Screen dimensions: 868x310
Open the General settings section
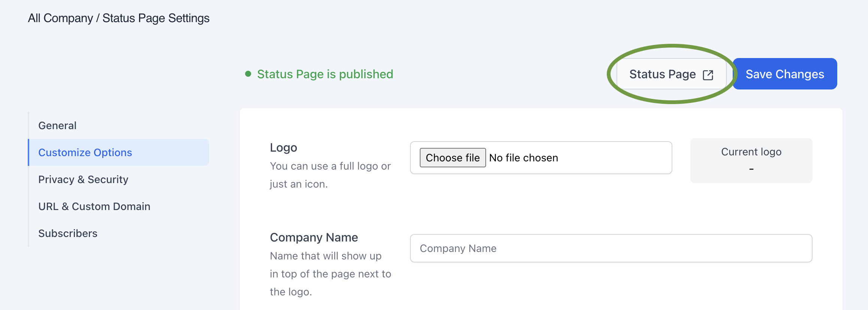[x=57, y=125]
